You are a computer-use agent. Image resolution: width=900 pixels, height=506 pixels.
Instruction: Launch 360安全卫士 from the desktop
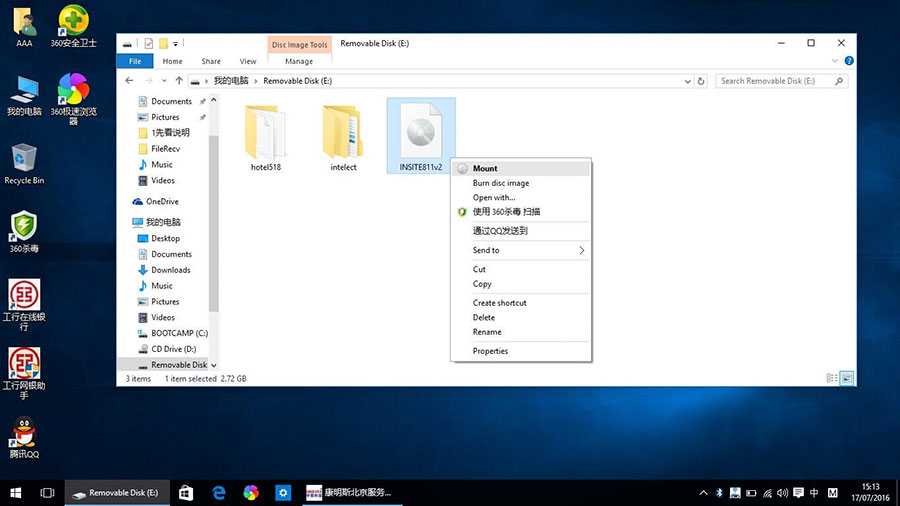click(x=73, y=27)
